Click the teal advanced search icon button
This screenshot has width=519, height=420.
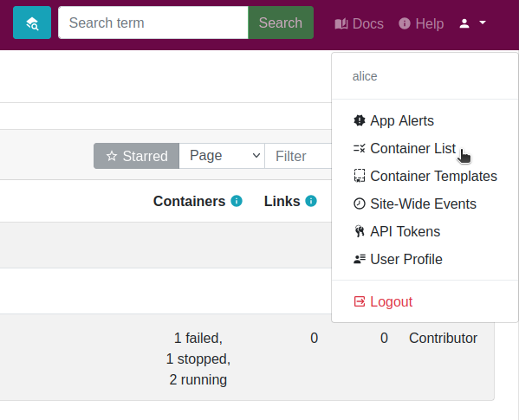click(x=32, y=23)
